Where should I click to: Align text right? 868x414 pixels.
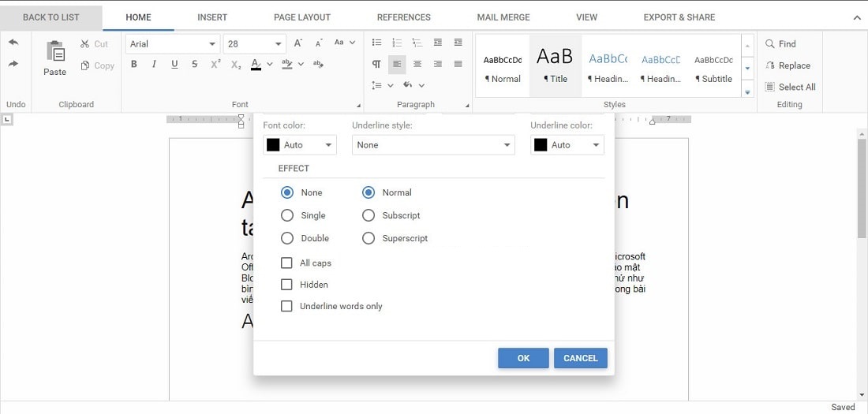(438, 64)
